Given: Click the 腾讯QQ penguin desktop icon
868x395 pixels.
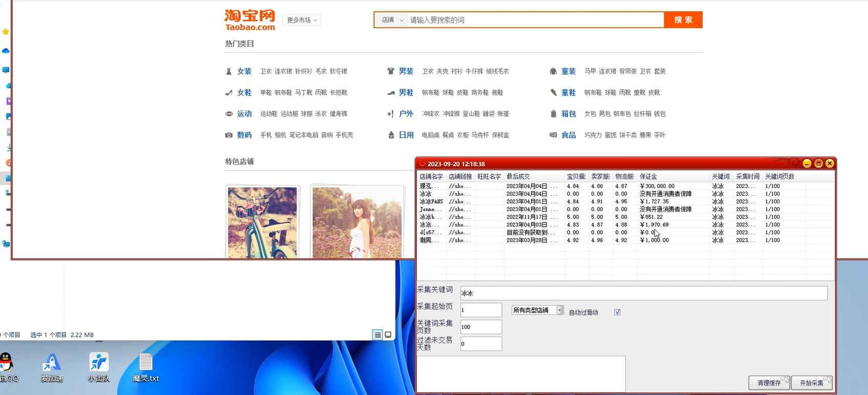Looking at the screenshot, I should click(x=6, y=364).
